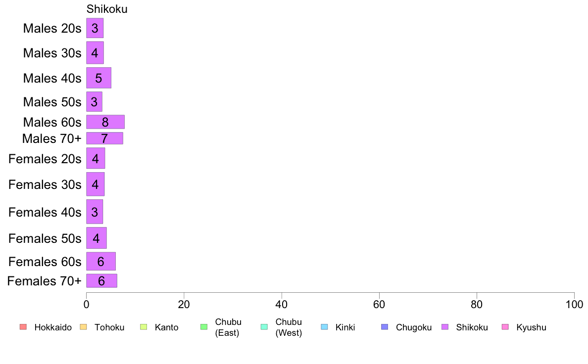This screenshot has width=588, height=364.
Task: Click the 100 tick on x-axis
Action: 574,304
